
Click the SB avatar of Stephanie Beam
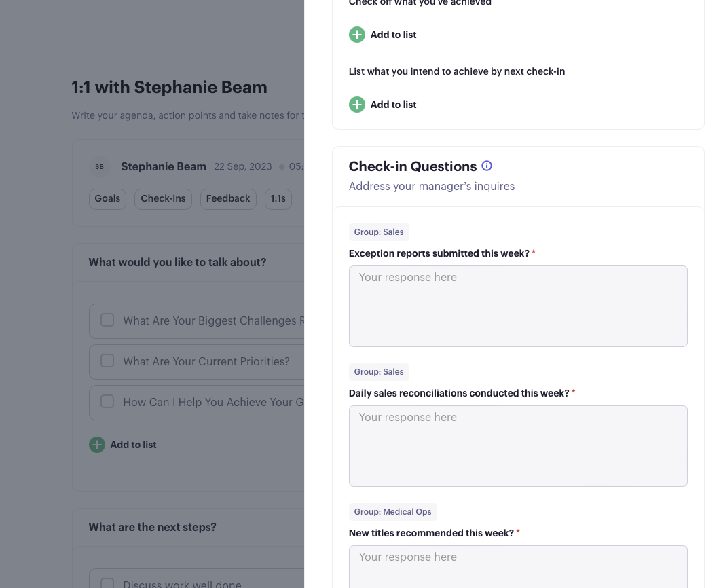point(99,167)
